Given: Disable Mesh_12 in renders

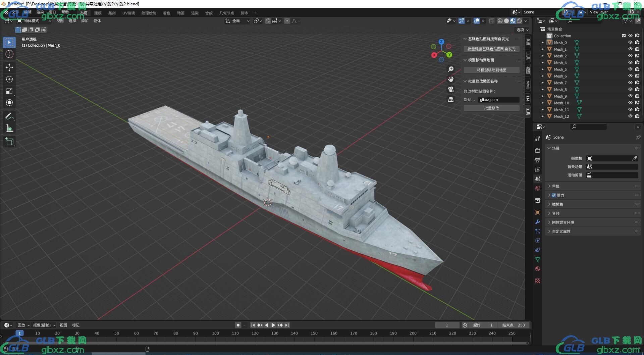Looking at the screenshot, I should point(637,116).
